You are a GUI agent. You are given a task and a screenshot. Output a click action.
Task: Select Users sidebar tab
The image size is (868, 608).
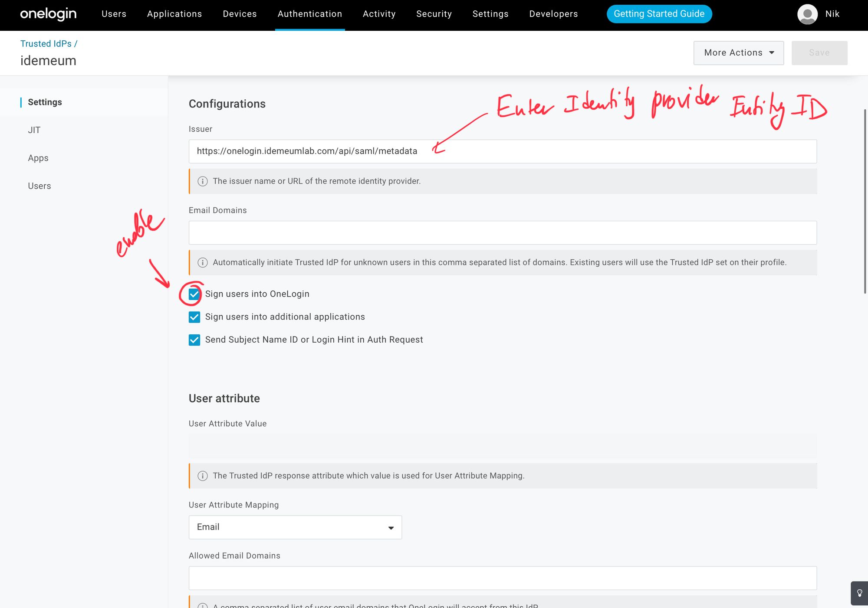point(39,186)
